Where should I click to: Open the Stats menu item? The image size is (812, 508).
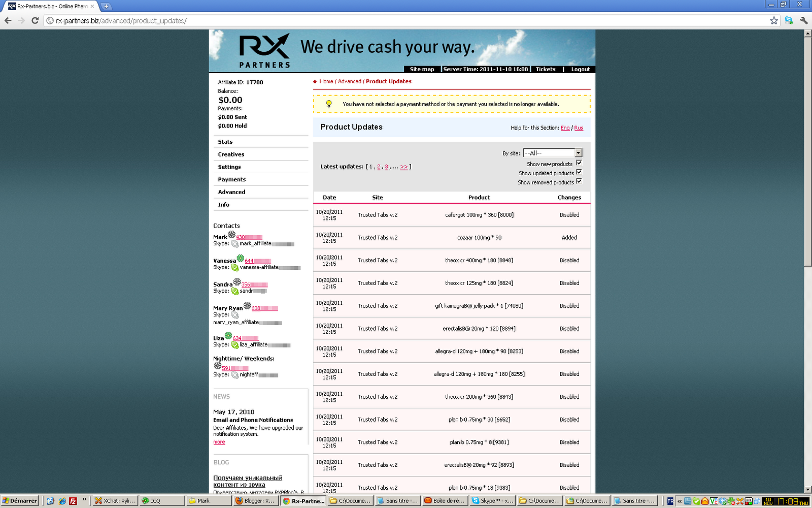pos(225,142)
